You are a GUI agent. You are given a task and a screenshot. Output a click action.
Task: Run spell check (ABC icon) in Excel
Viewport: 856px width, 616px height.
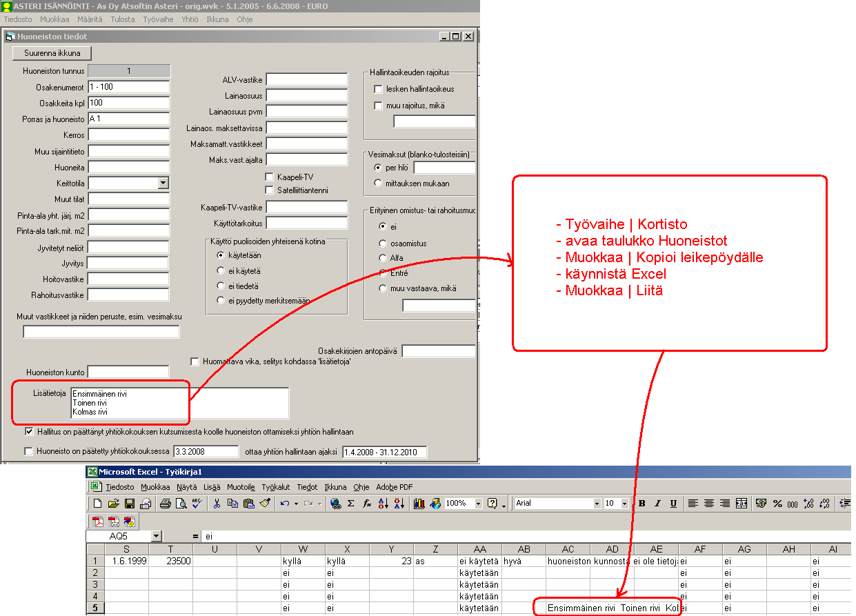tap(197, 504)
